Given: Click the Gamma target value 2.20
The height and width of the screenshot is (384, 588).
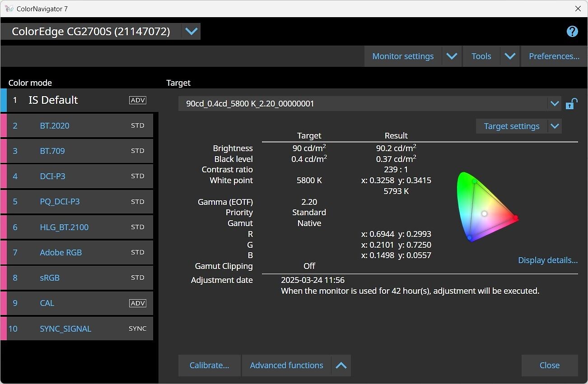Looking at the screenshot, I should [x=309, y=202].
